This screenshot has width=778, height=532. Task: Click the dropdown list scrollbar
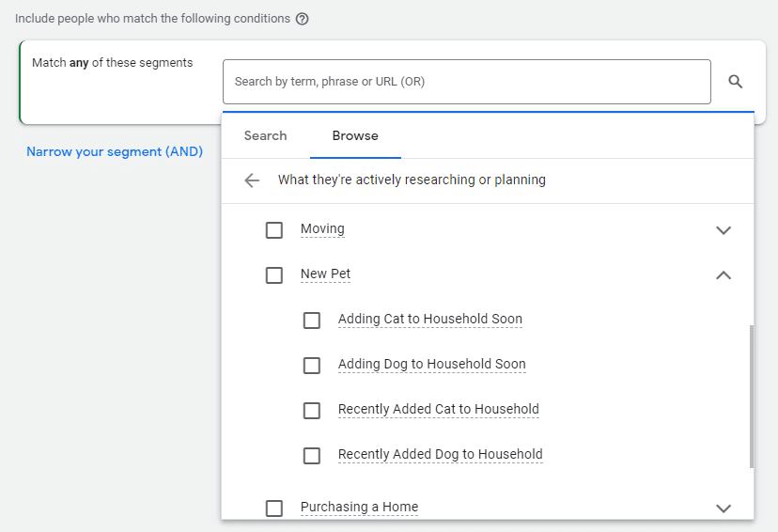[x=751, y=396]
